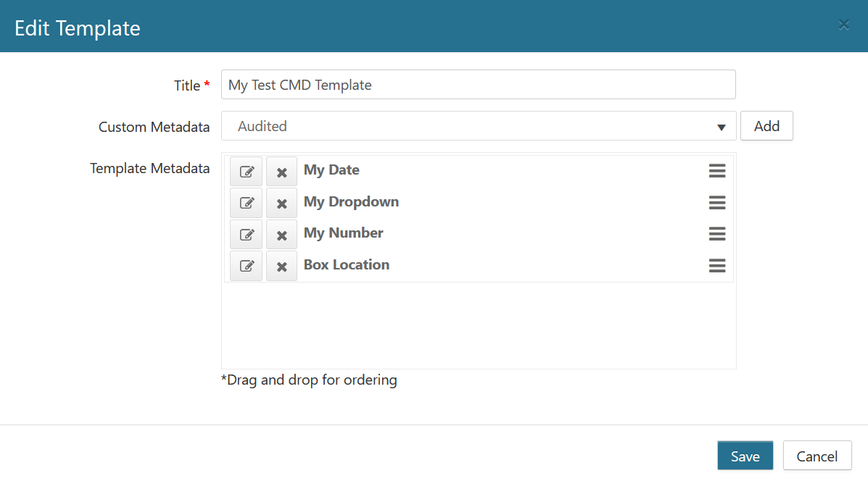Edit the My Date metadata entry

coord(246,172)
